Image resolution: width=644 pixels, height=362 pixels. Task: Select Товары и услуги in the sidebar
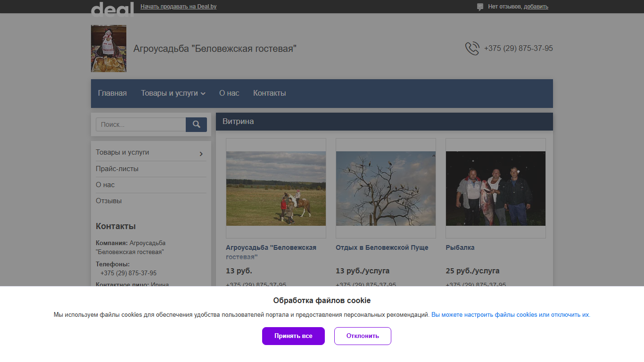pos(122,152)
